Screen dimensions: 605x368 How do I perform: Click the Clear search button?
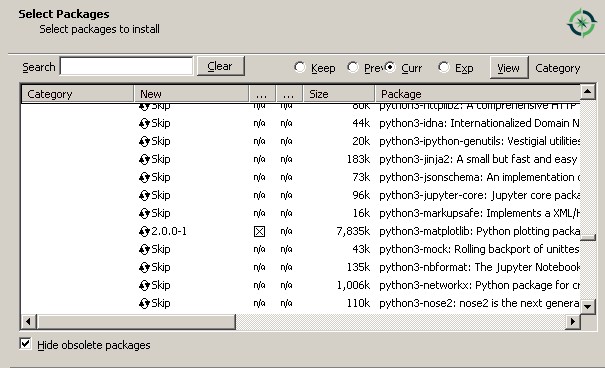pyautogui.click(x=221, y=66)
